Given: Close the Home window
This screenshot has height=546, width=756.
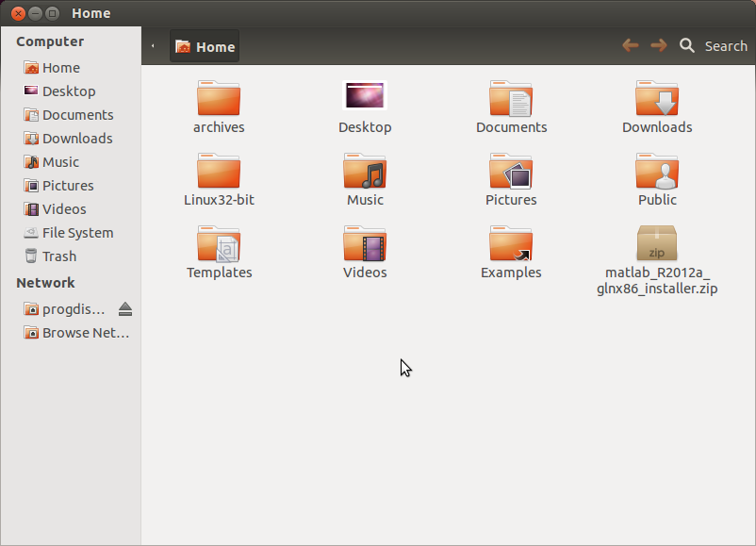Looking at the screenshot, I should coord(18,13).
